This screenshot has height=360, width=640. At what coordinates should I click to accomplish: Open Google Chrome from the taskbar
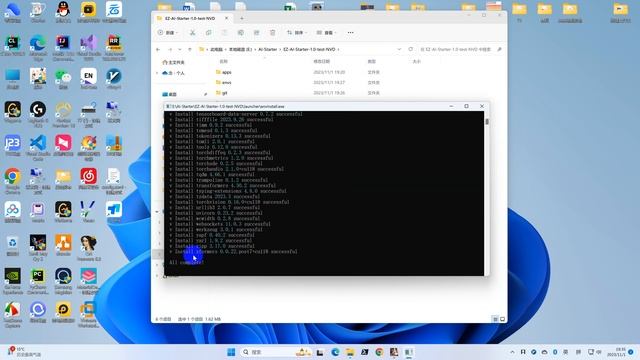click(379, 352)
